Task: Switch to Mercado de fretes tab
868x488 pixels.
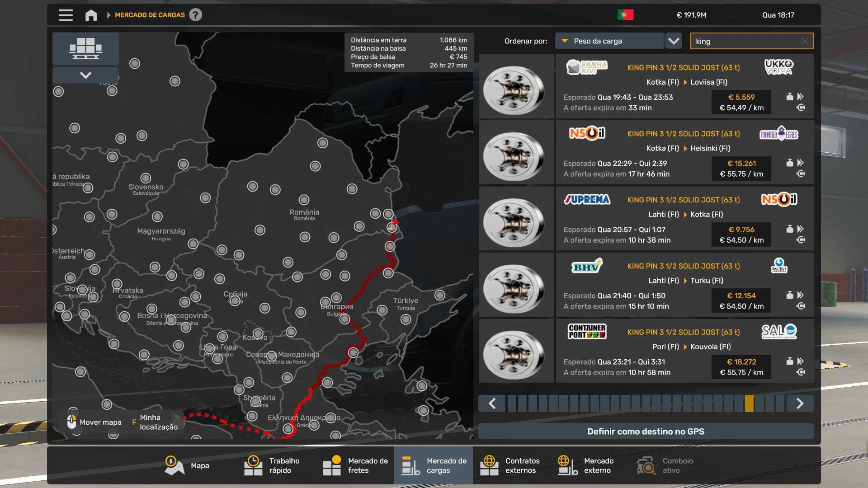Action: click(355, 465)
